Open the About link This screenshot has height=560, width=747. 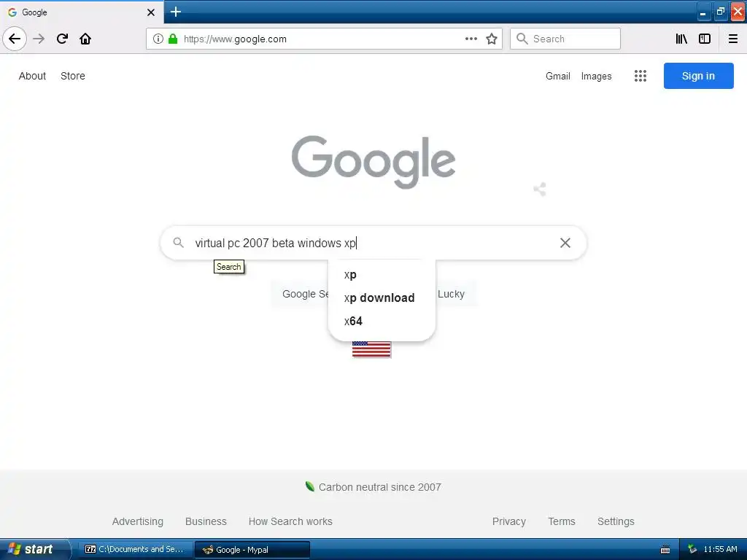tap(32, 76)
